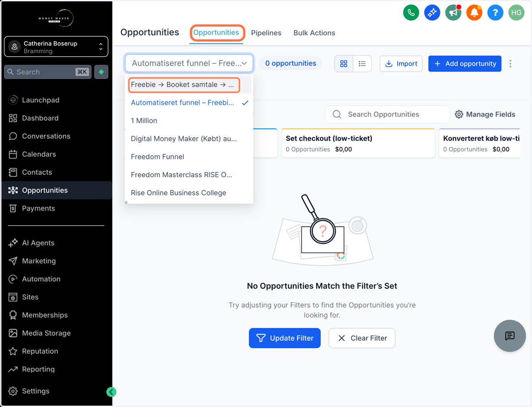Switch to list view
Viewport: 532px width, 407px height.
coord(362,64)
